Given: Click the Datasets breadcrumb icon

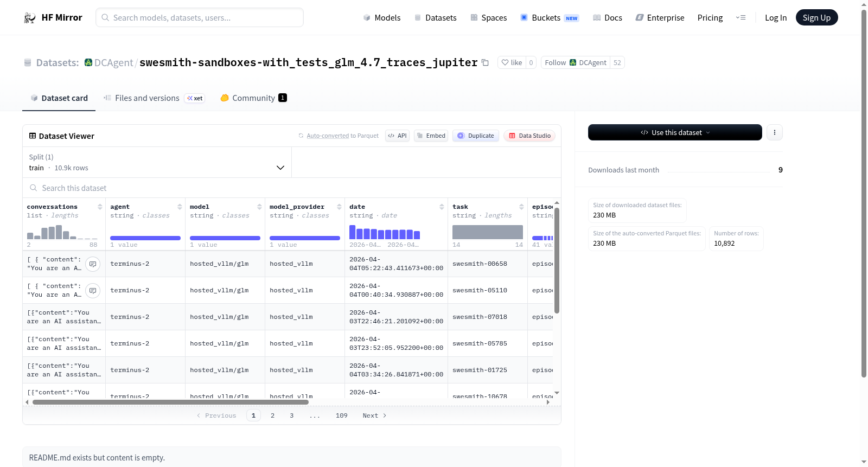Looking at the screenshot, I should point(28,63).
